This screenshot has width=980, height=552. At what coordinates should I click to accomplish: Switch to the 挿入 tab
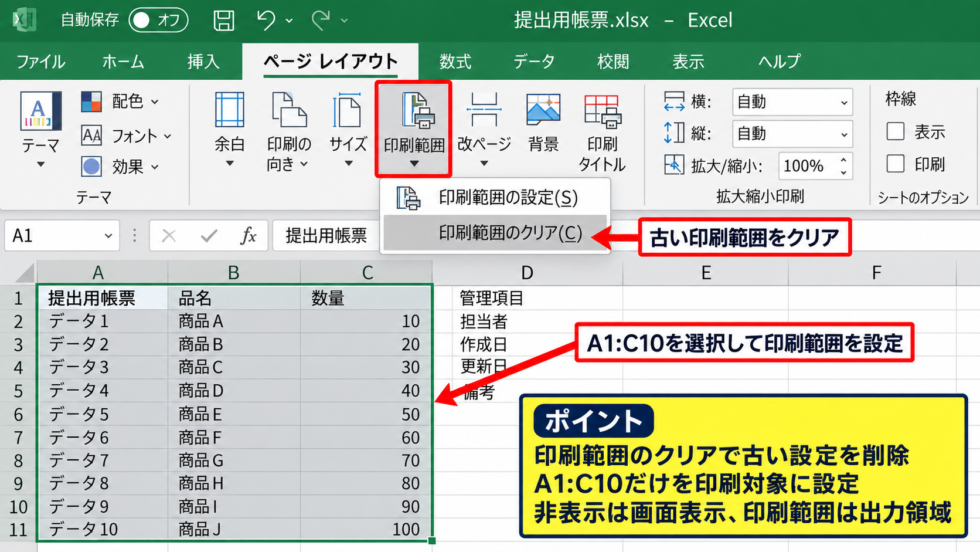click(203, 62)
